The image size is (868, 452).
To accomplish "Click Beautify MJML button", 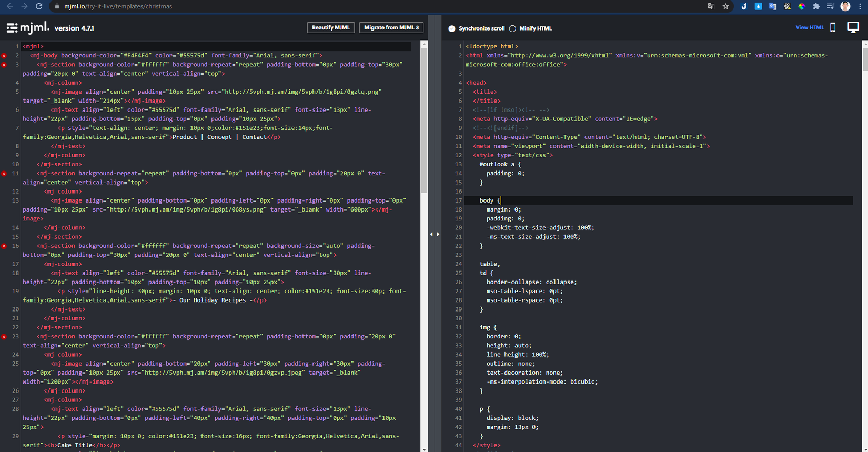I will point(330,27).
